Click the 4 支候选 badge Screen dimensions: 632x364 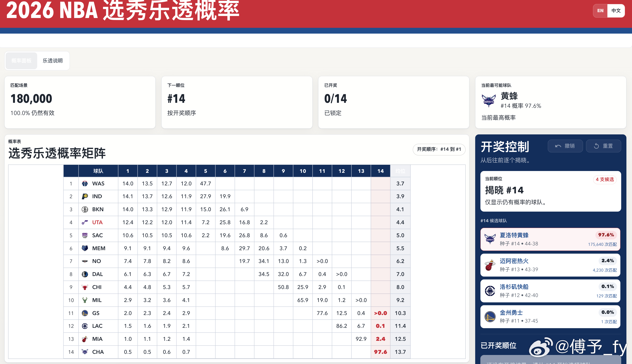605,179
